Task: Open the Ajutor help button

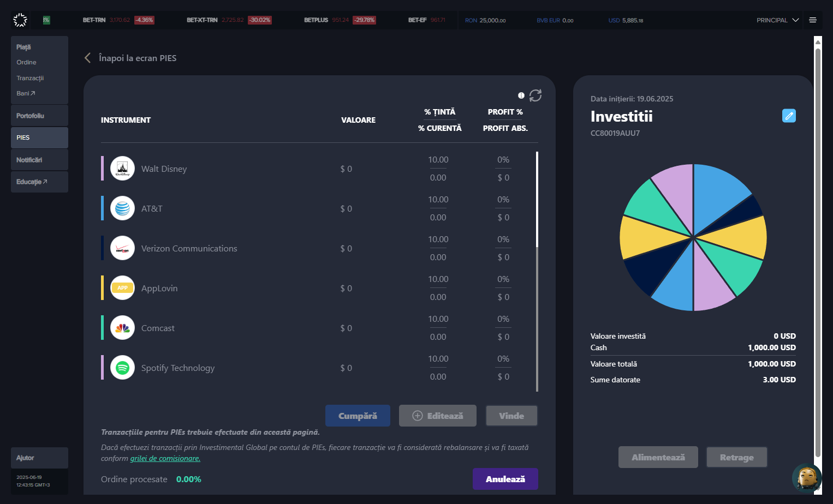Action: 39,458
